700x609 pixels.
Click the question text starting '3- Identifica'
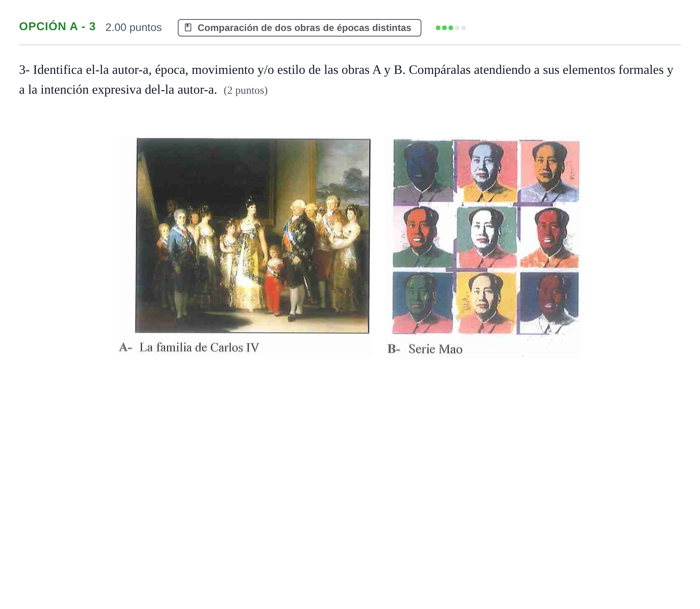[x=346, y=79]
